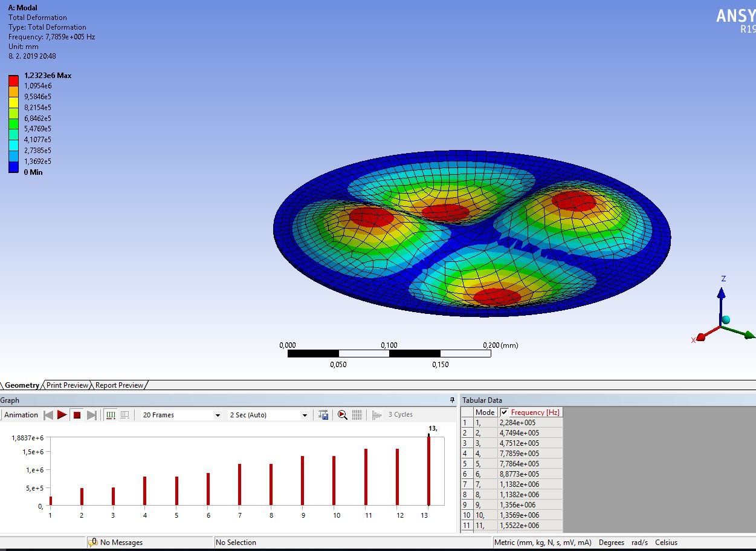
Task: Click the No Selection status bar field
Action: [x=352, y=543]
